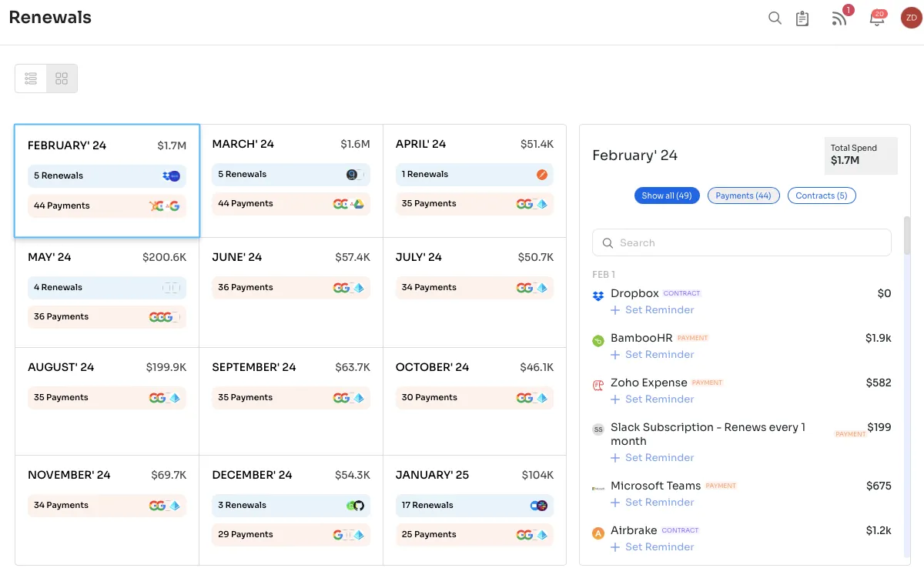This screenshot has width=924, height=578.
Task: Open June '24 36 Payments row
Action: tap(291, 287)
